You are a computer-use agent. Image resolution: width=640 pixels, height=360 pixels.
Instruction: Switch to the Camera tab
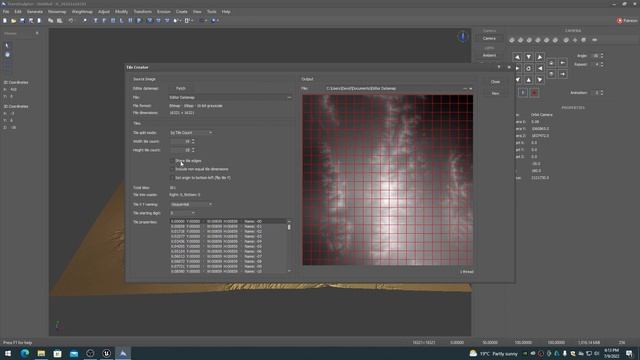coord(489,38)
